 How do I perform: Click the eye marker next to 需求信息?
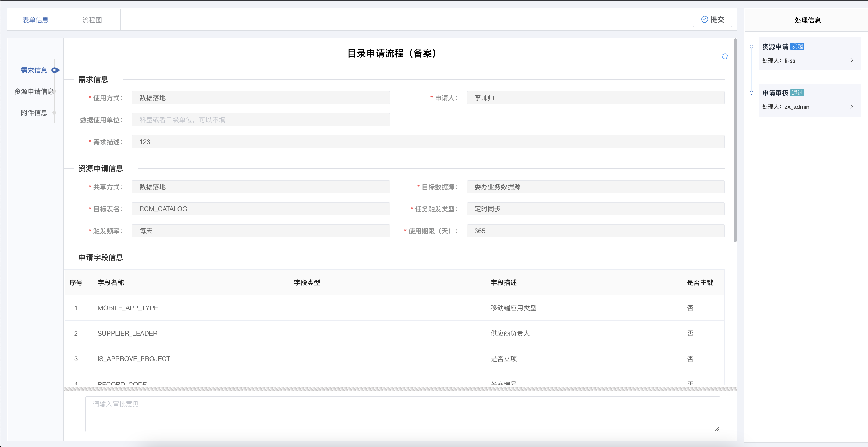pyautogui.click(x=55, y=70)
